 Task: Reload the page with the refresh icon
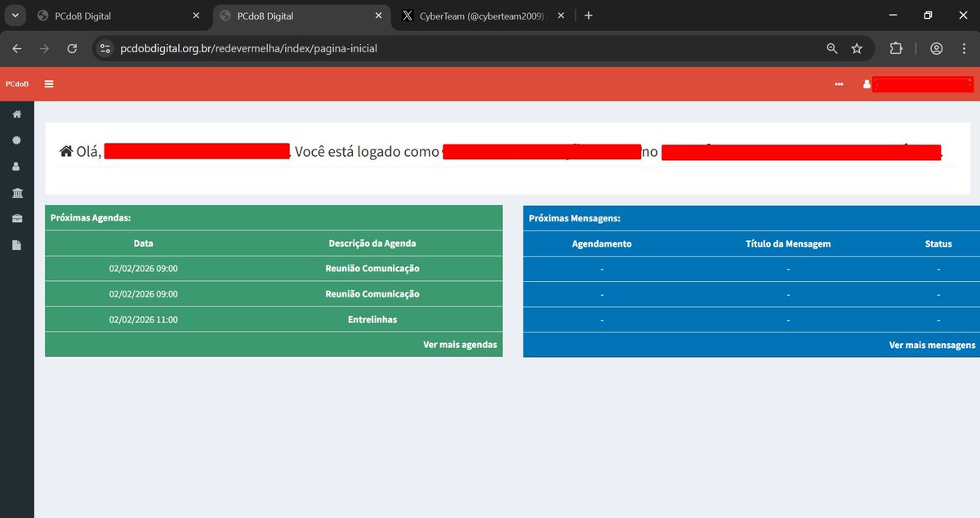tap(72, 48)
